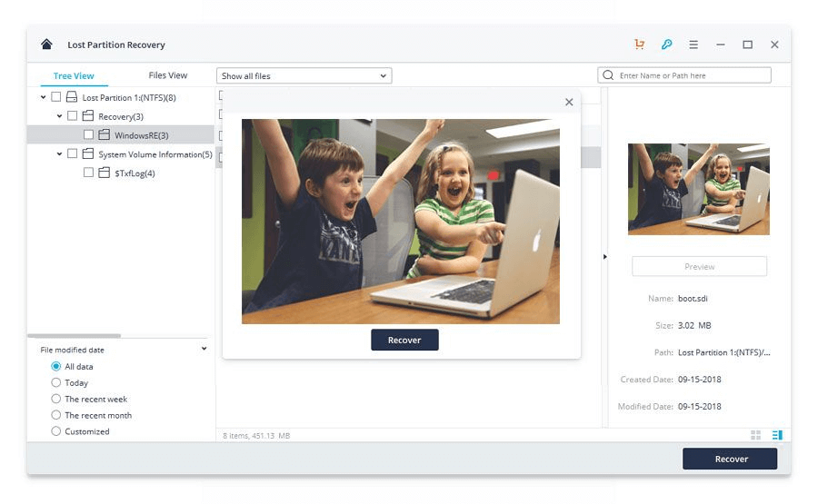Screen dimensions: 818x504
Task: Check the Lost Partition 1 checkbox
Action: coord(56,97)
